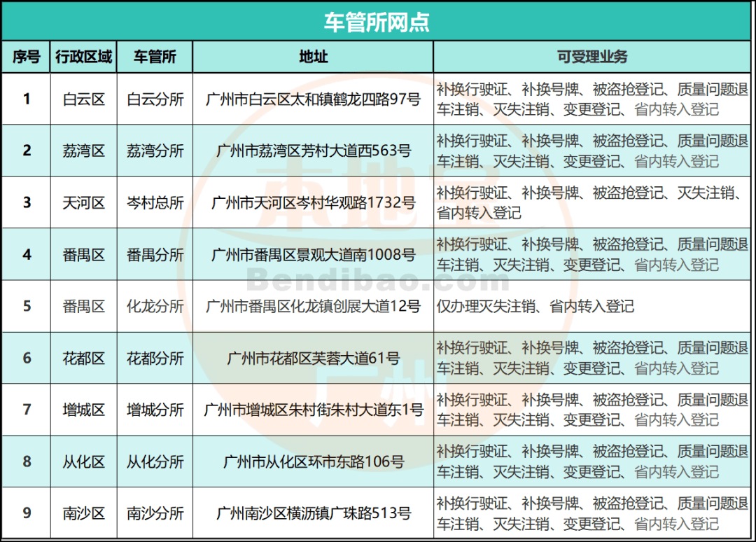The image size is (756, 542).
Task: Select 省内转入登记 text in row 9
Action: click(x=675, y=522)
